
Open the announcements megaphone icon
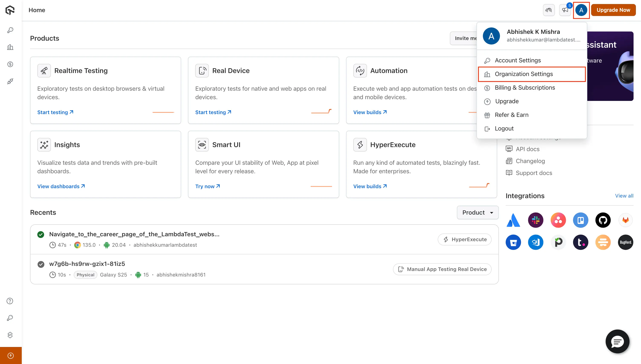tap(565, 10)
